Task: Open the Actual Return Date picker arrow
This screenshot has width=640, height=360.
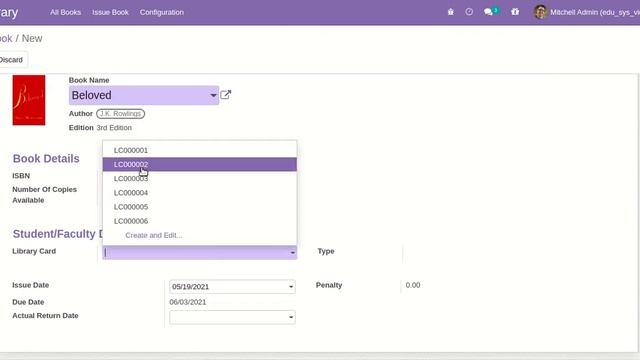Action: (291, 317)
